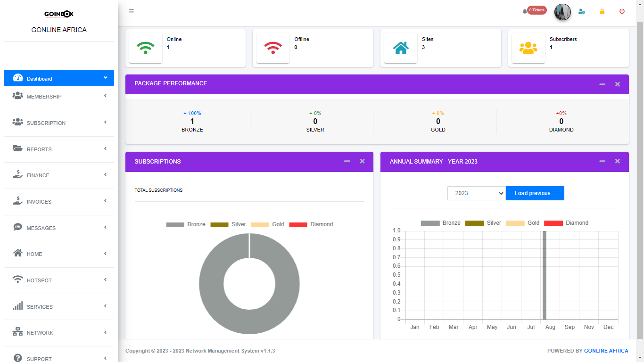Viewport: 644px width, 362px height.
Task: Toggle Bronze legend in Subscriptions doughnut chart
Action: click(186, 224)
